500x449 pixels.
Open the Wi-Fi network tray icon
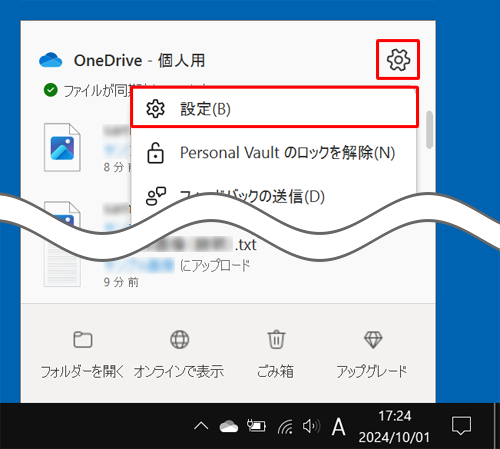[285, 426]
